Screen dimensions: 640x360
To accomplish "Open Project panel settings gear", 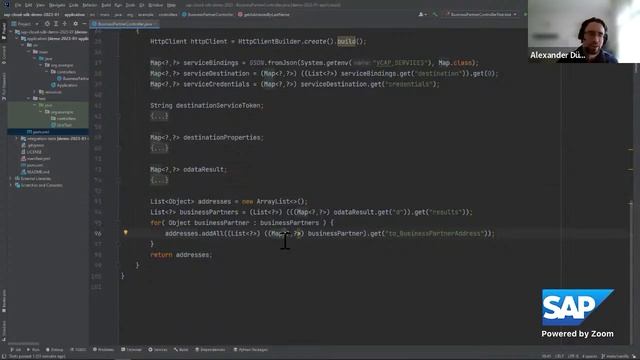I will point(76,24).
